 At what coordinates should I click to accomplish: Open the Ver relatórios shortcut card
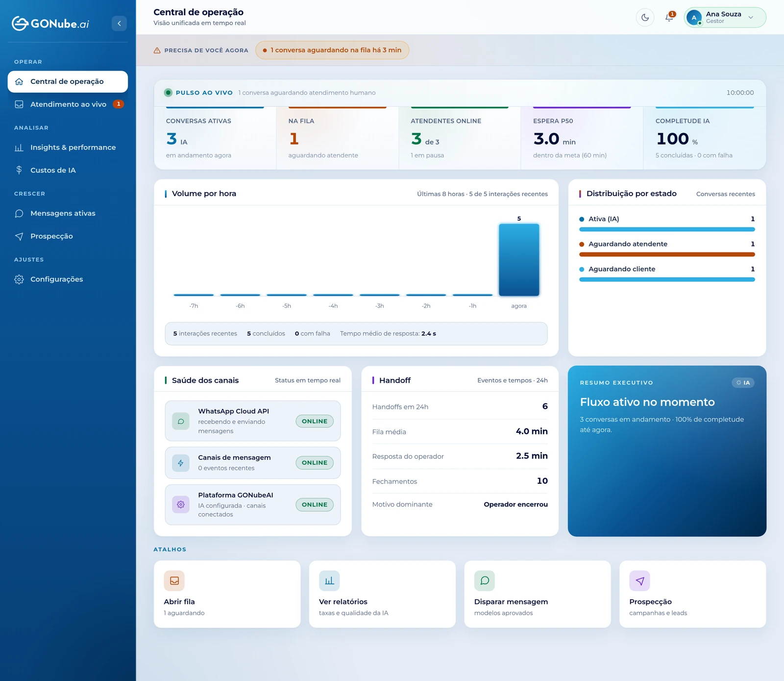coord(382,594)
